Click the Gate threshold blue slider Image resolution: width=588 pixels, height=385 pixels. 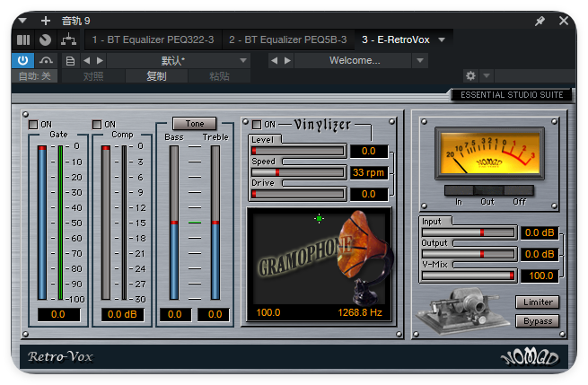(x=42, y=223)
